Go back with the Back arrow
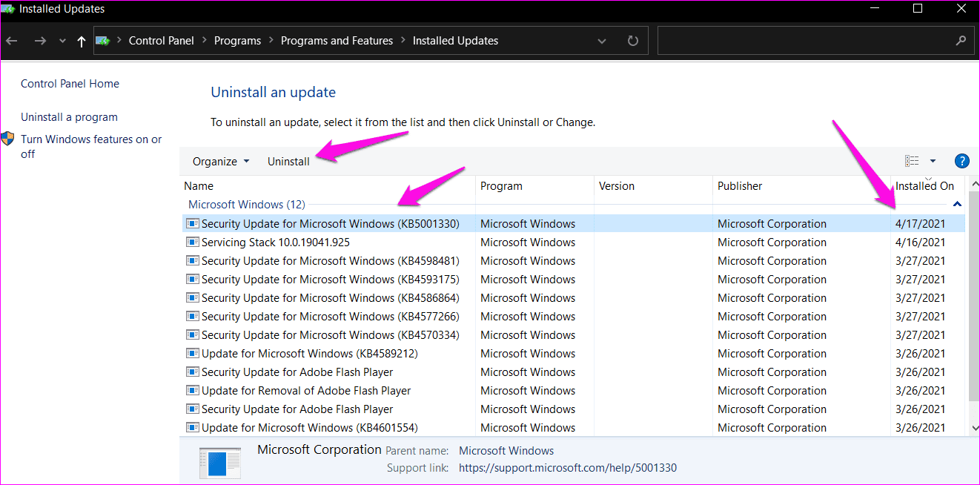 coord(11,41)
